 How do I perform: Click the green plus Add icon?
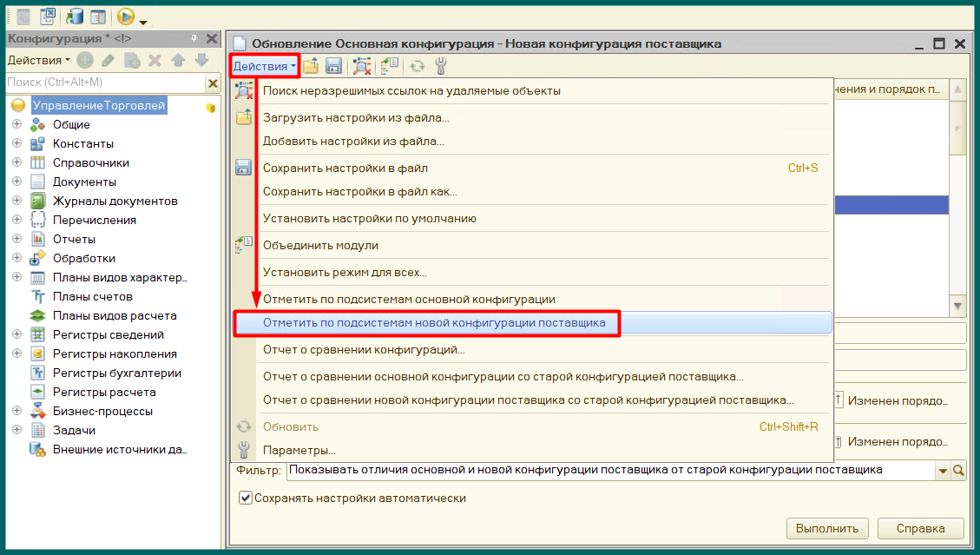click(85, 60)
